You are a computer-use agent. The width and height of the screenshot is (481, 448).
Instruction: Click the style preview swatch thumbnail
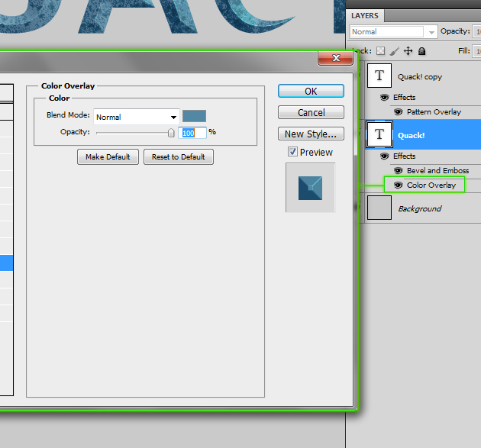point(310,188)
